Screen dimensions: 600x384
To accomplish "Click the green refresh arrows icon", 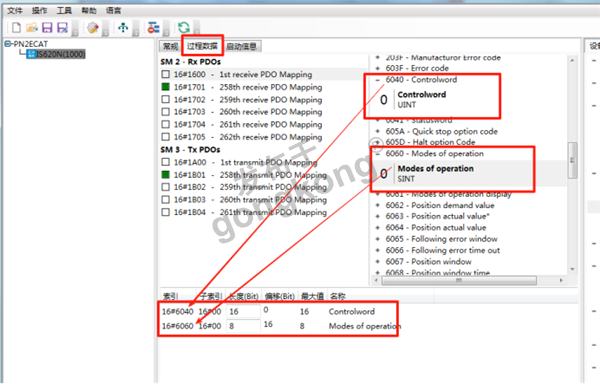I will click(x=184, y=28).
